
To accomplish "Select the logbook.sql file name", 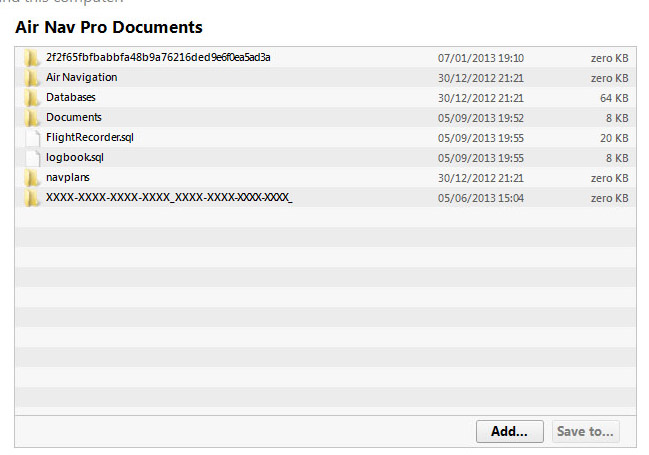I will click(75, 157).
